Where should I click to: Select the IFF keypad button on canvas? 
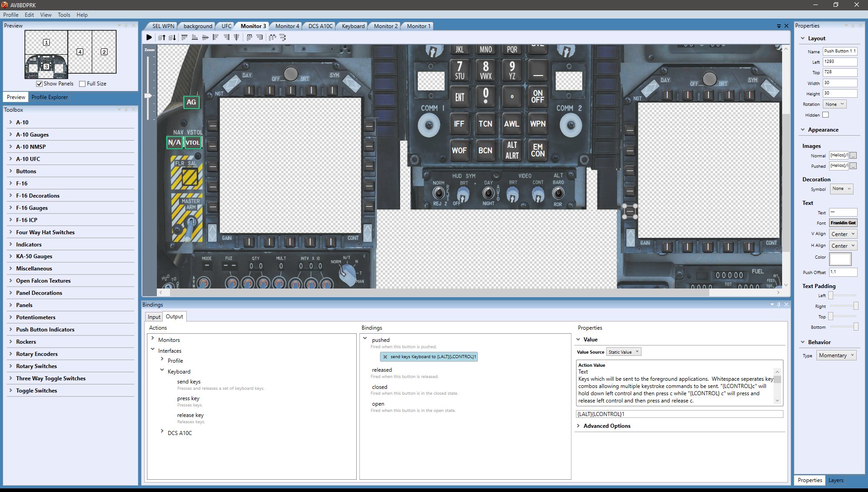459,124
